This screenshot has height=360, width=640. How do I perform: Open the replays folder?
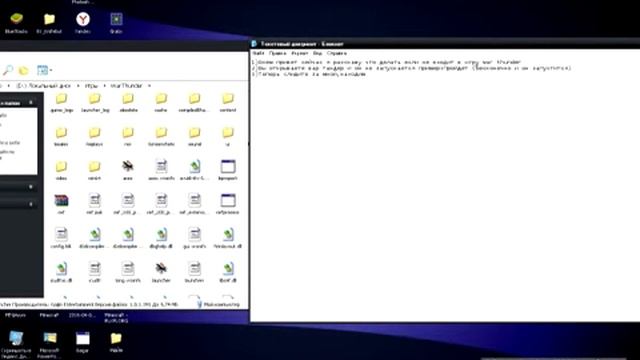tap(95, 136)
